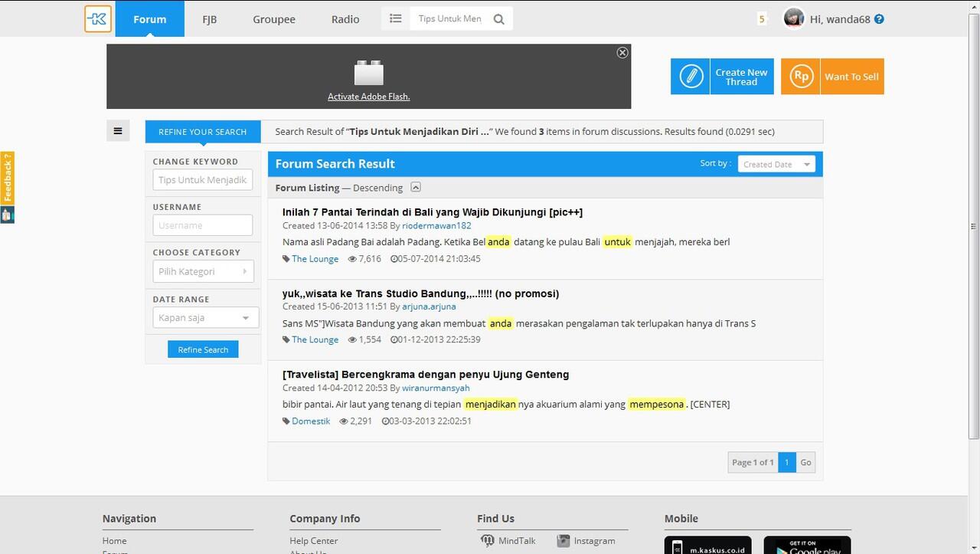Click the Create New Thread pencil icon
Screen dimensions: 980x554
coord(691,77)
